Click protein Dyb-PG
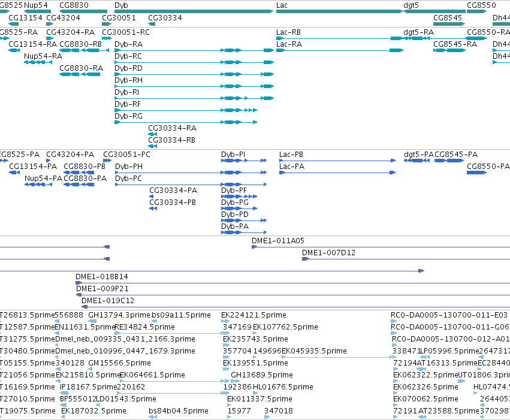Screen dimensions: 510x420 click(235, 203)
